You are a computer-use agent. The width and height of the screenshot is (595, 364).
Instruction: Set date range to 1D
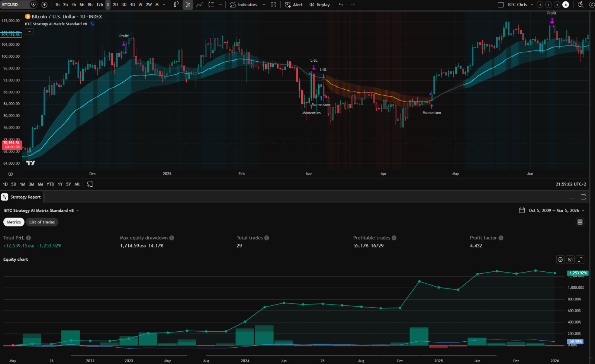coord(5,184)
